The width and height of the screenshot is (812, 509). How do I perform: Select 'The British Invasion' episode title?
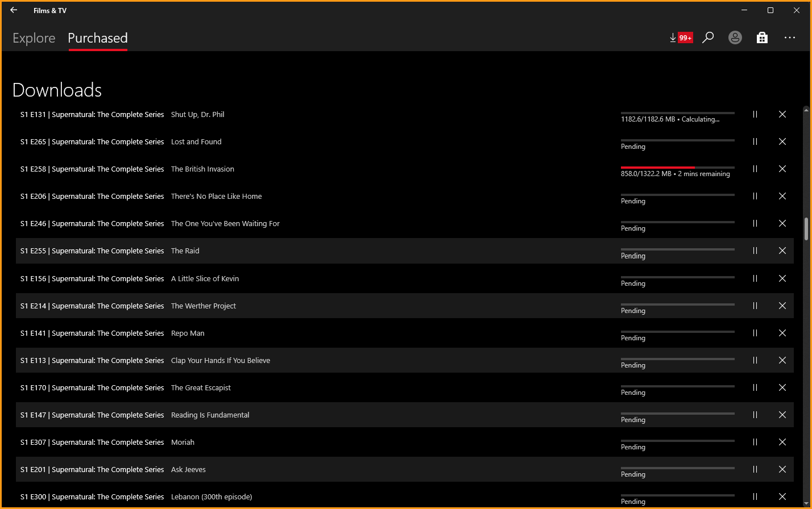202,169
